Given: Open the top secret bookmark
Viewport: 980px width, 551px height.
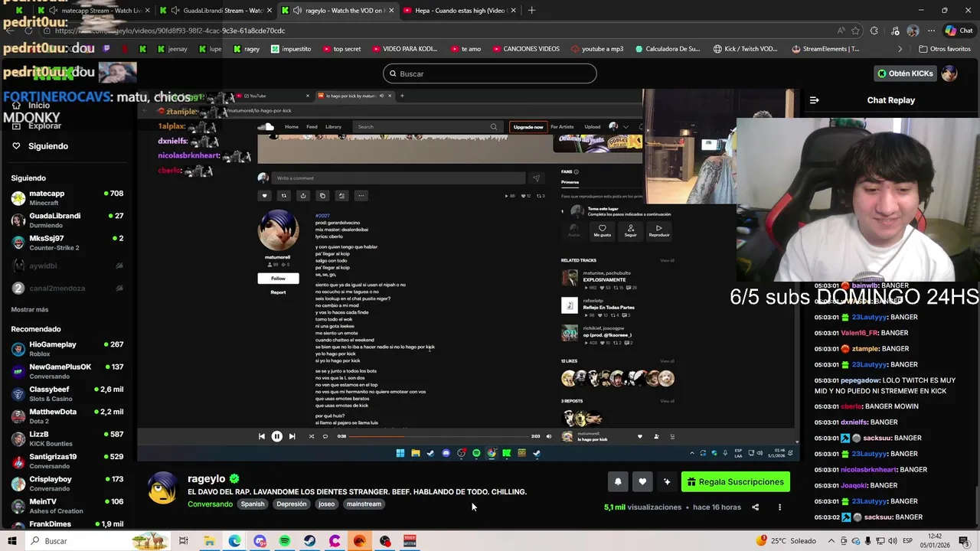Looking at the screenshot, I should point(341,49).
